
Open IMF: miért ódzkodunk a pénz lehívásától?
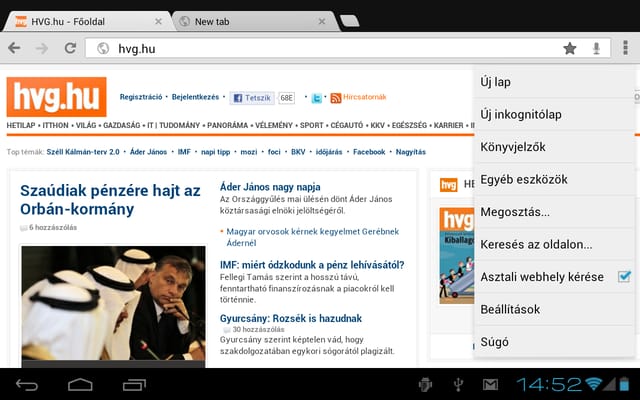(x=312, y=265)
